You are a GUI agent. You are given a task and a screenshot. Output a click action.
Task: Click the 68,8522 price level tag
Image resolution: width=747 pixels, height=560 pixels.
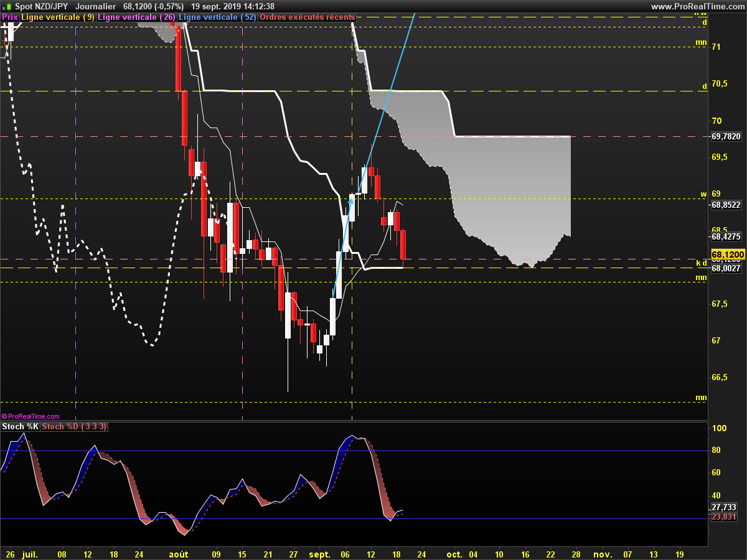725,205
